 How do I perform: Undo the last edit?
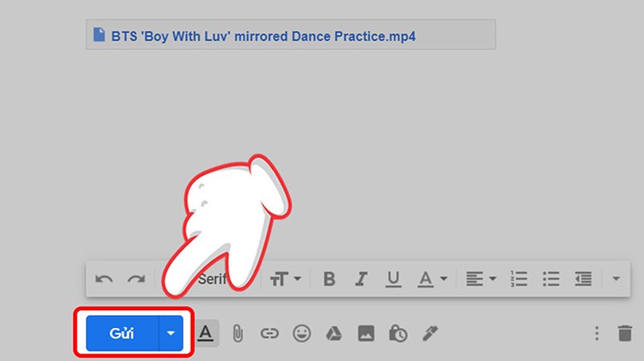104,279
